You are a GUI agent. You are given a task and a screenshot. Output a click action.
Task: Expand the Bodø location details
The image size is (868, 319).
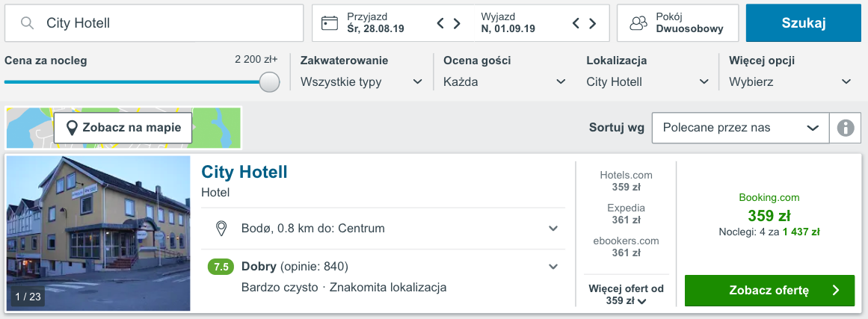pyautogui.click(x=553, y=228)
